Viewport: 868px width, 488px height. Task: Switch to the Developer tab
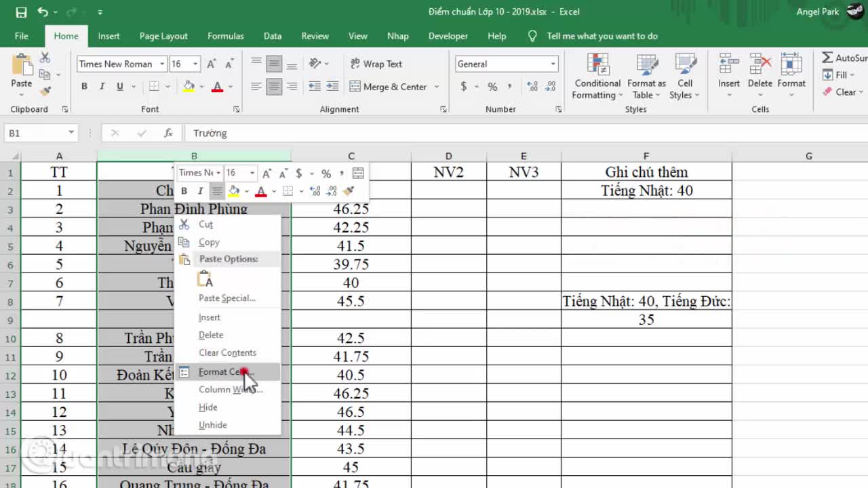pos(448,36)
